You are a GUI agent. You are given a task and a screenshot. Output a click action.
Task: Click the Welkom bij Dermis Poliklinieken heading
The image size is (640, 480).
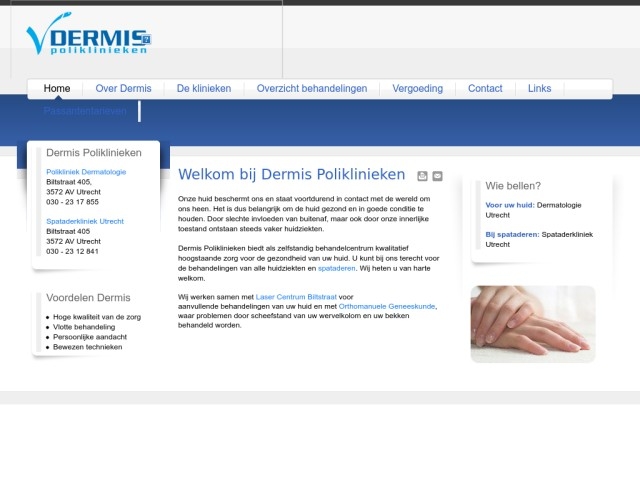pyautogui.click(x=291, y=174)
